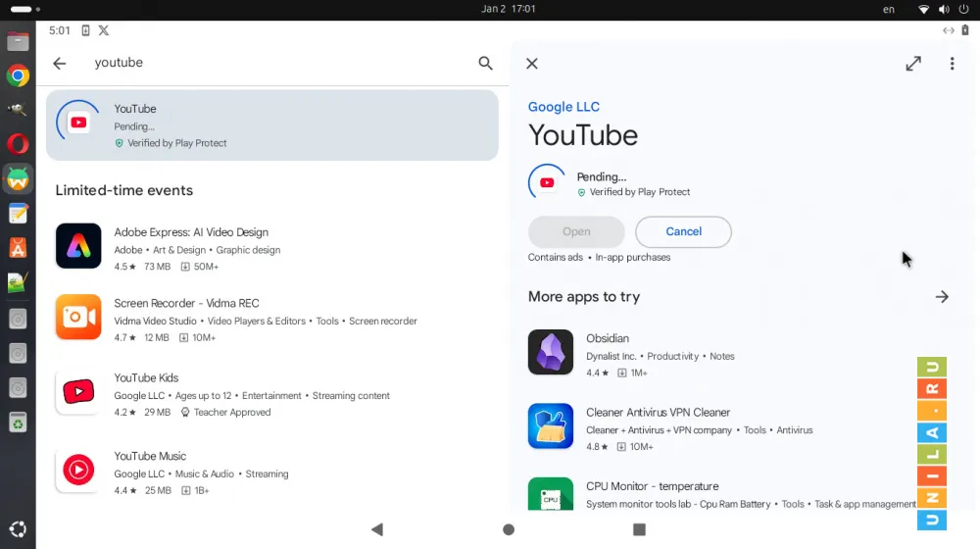Screen dimensions: 980x549
Task: Select Screen Recorder Vidma REC icon
Action: pyautogui.click(x=78, y=317)
